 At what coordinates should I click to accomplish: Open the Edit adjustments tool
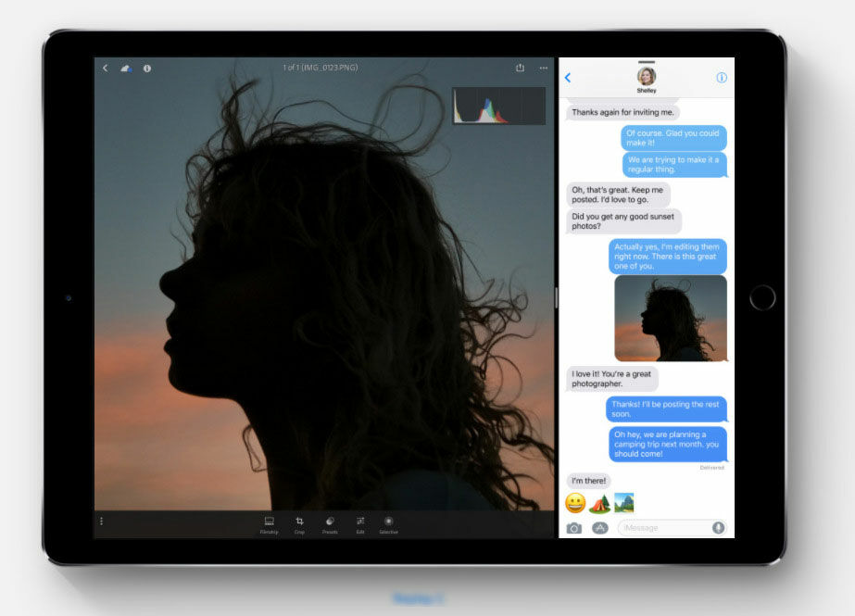[x=360, y=525]
